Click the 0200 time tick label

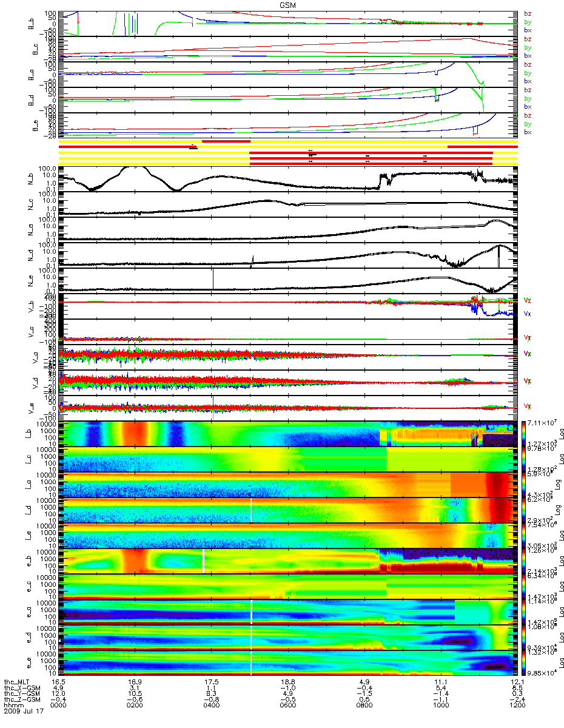tap(135, 706)
